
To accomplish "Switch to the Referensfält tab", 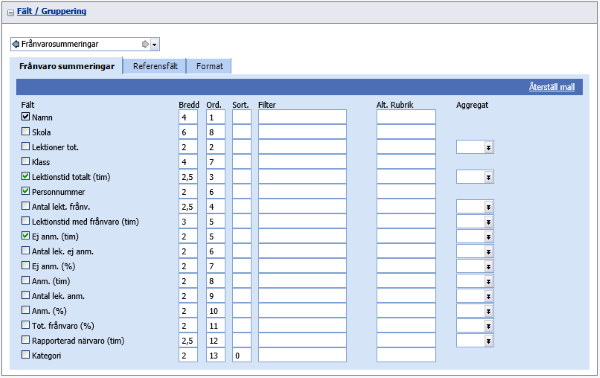I will click(x=155, y=66).
